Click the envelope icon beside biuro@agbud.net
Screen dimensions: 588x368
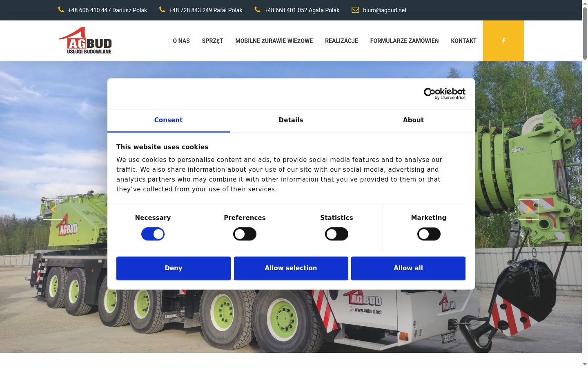click(355, 10)
